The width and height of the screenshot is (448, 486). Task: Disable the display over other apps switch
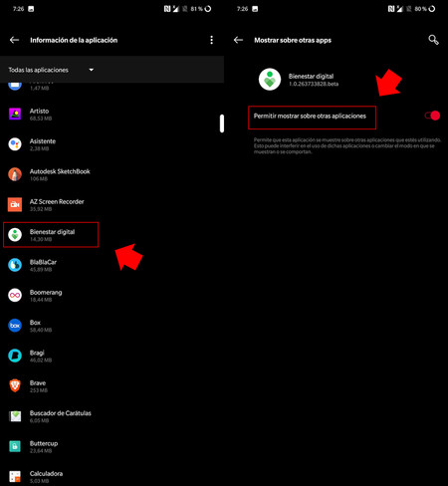tap(432, 116)
